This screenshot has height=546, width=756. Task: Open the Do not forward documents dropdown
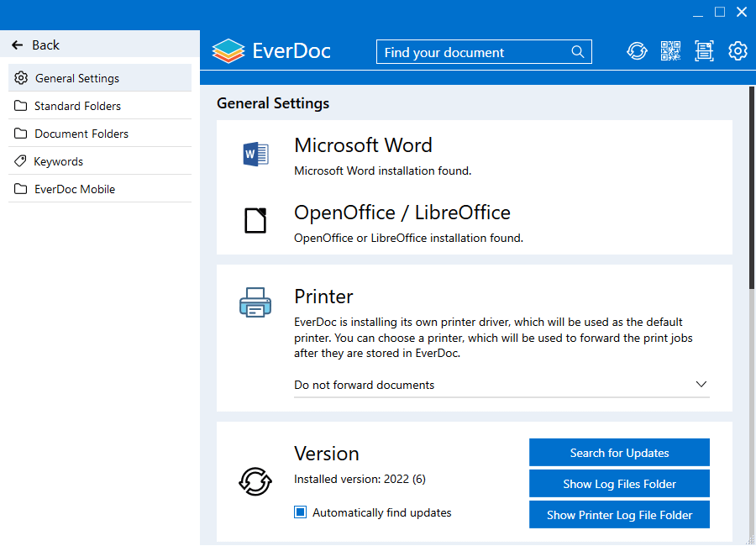point(501,385)
